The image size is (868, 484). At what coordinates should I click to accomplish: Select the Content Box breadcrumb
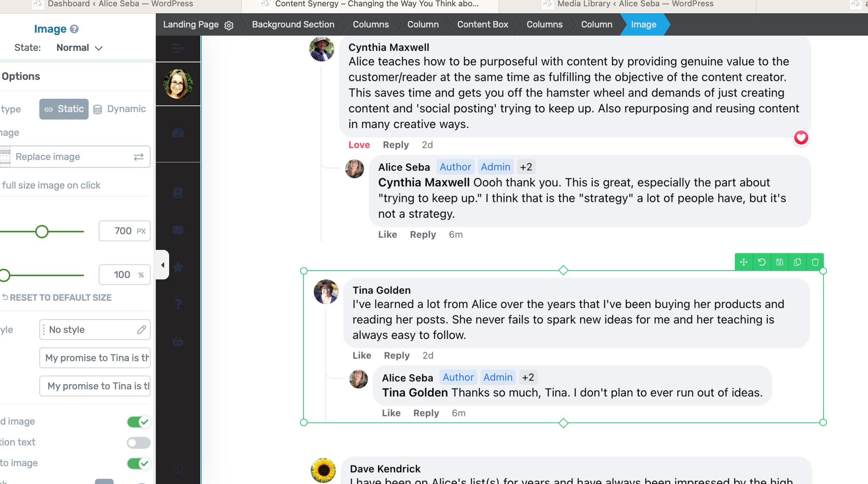pyautogui.click(x=482, y=25)
